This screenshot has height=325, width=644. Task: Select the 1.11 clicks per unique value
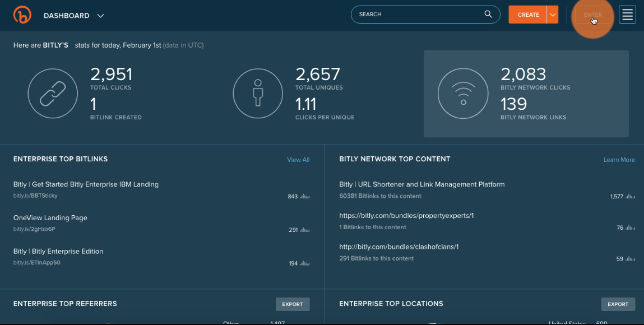[305, 104]
